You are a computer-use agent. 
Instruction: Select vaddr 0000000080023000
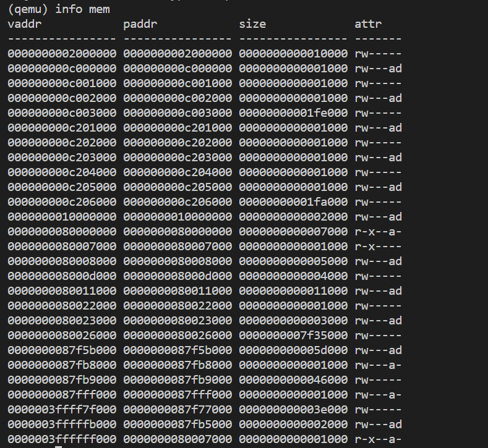(62, 321)
